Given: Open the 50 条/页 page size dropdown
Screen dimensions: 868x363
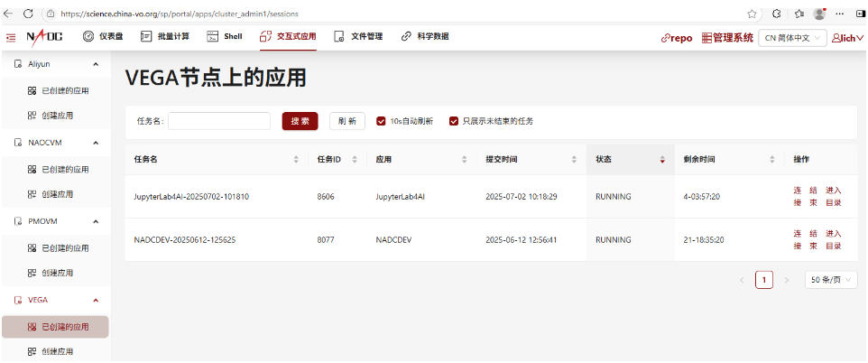Looking at the screenshot, I should click(830, 280).
